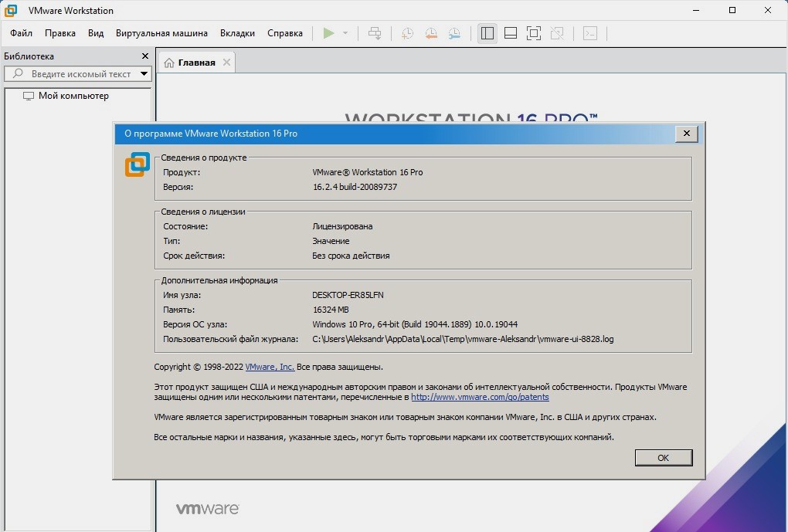Select the Главная tab

(196, 63)
